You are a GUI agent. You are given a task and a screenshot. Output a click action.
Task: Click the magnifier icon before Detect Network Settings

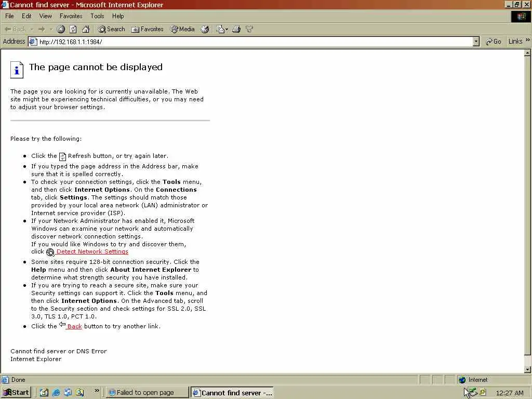pos(50,252)
